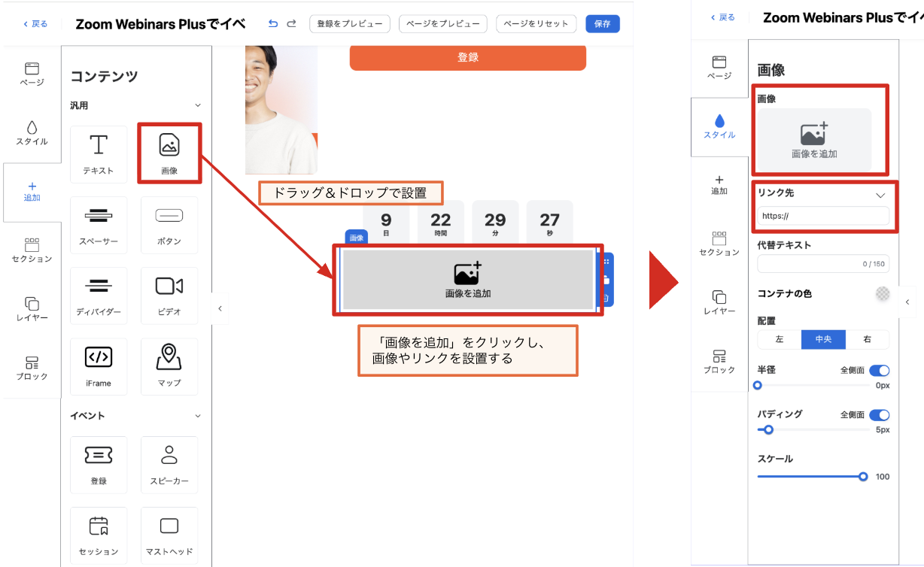924x567 pixels.
Task: Open the コンテナの色 color swatch
Action: tap(883, 294)
